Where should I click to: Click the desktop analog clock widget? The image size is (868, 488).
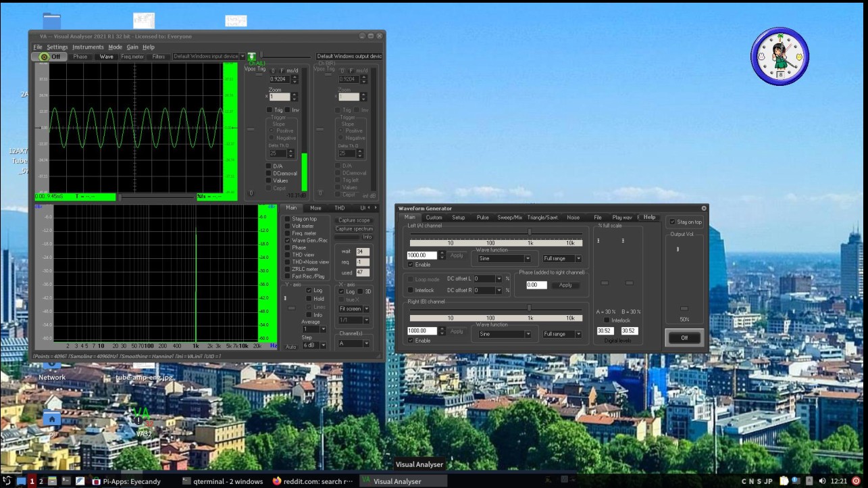click(x=780, y=56)
